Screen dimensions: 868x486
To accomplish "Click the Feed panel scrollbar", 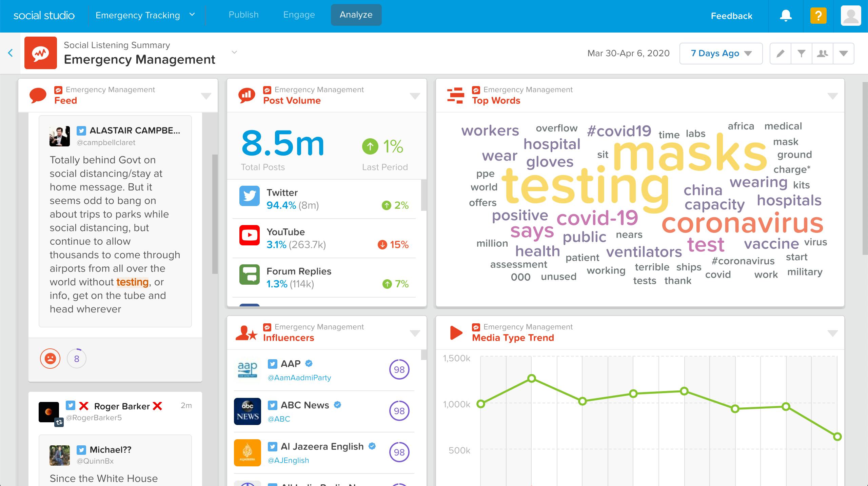I will (215, 214).
